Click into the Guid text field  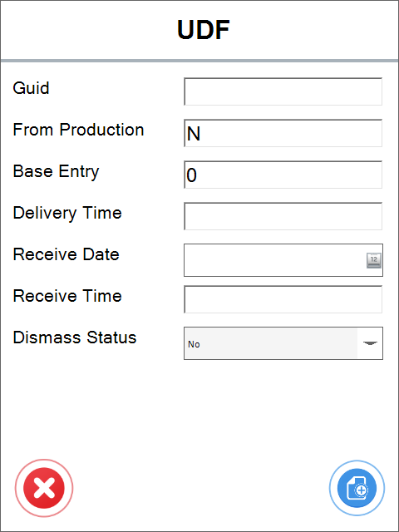(283, 91)
